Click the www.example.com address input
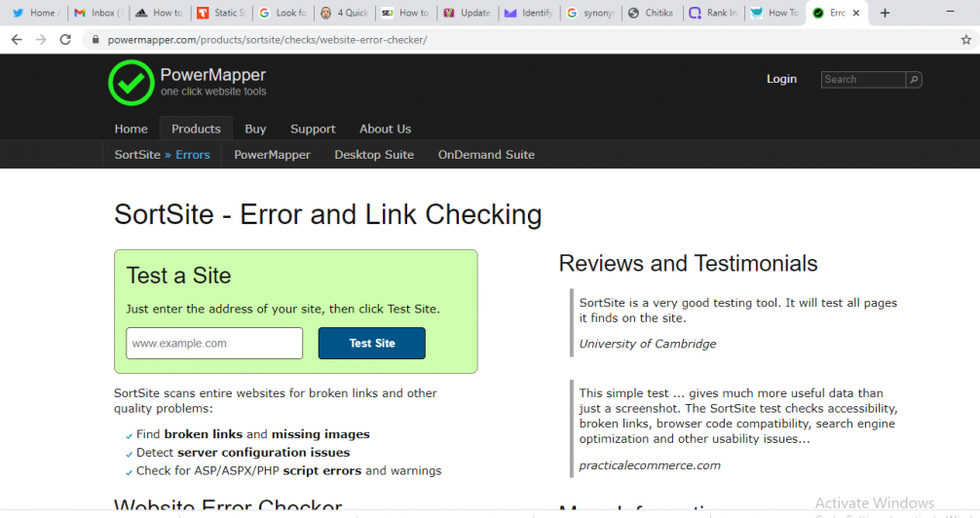Image resolution: width=980 pixels, height=518 pixels. [x=214, y=343]
